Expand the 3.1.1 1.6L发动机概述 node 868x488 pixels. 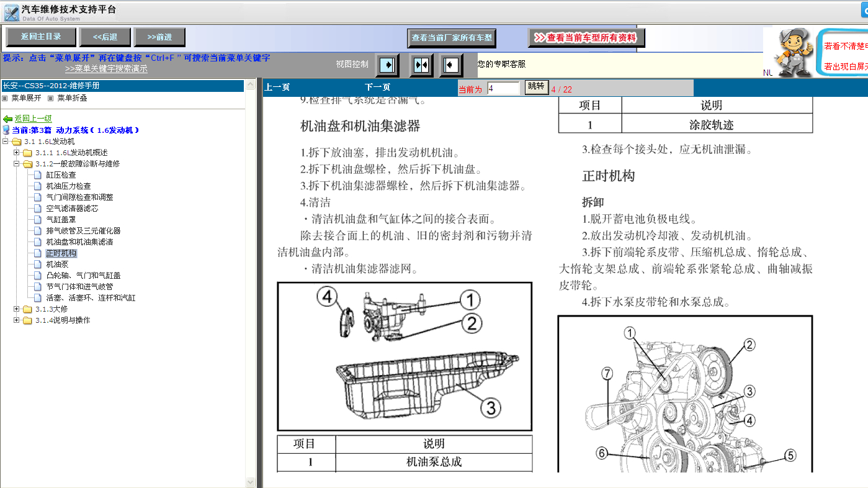17,153
